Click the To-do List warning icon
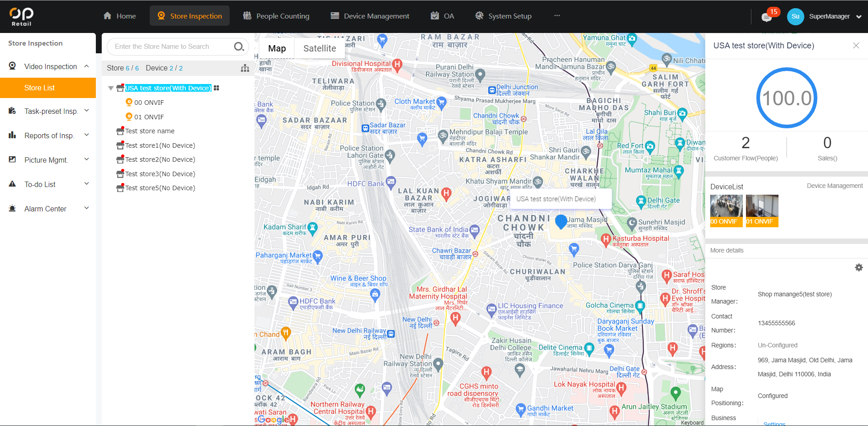 (x=13, y=184)
